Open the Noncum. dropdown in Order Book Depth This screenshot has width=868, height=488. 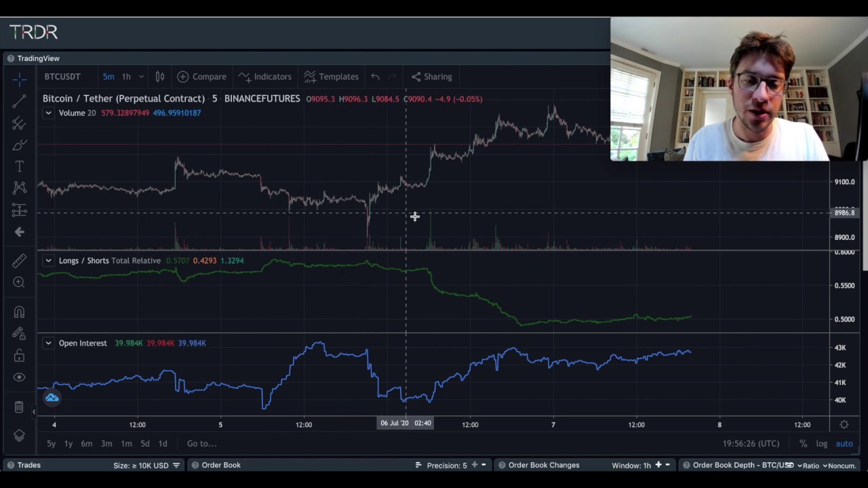point(840,466)
